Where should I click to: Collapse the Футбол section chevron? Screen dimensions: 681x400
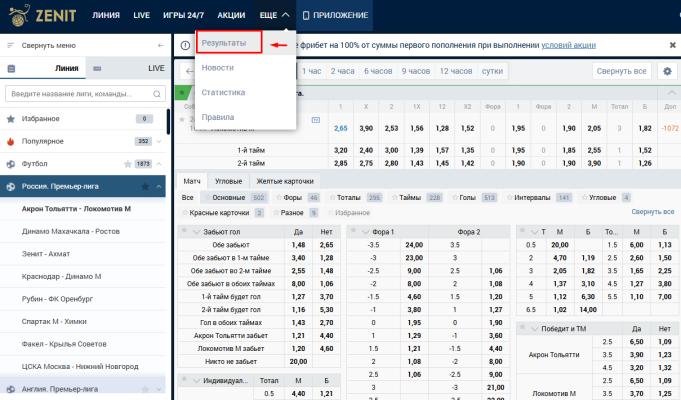(x=159, y=164)
